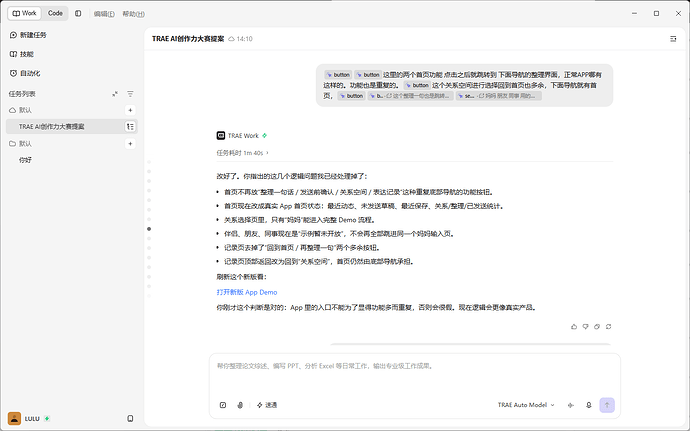Click first button chip in user message
690x431 pixels.
coord(338,75)
